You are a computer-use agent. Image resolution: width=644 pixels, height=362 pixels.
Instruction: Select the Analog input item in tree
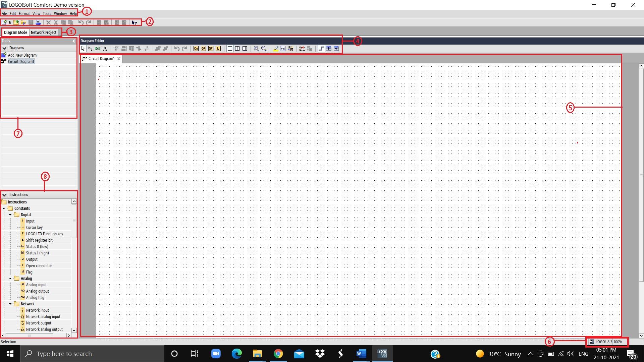(36, 285)
